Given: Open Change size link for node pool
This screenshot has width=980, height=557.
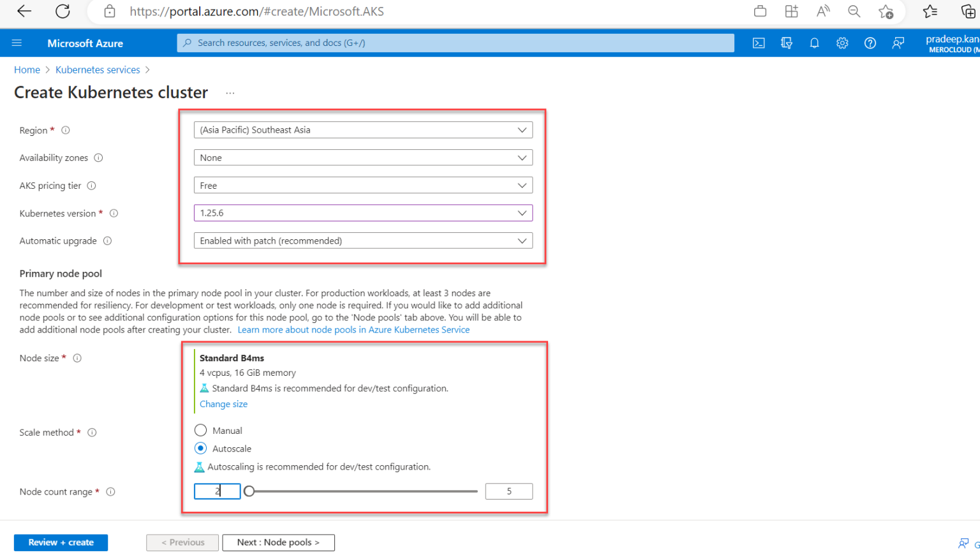Looking at the screenshot, I should [223, 404].
